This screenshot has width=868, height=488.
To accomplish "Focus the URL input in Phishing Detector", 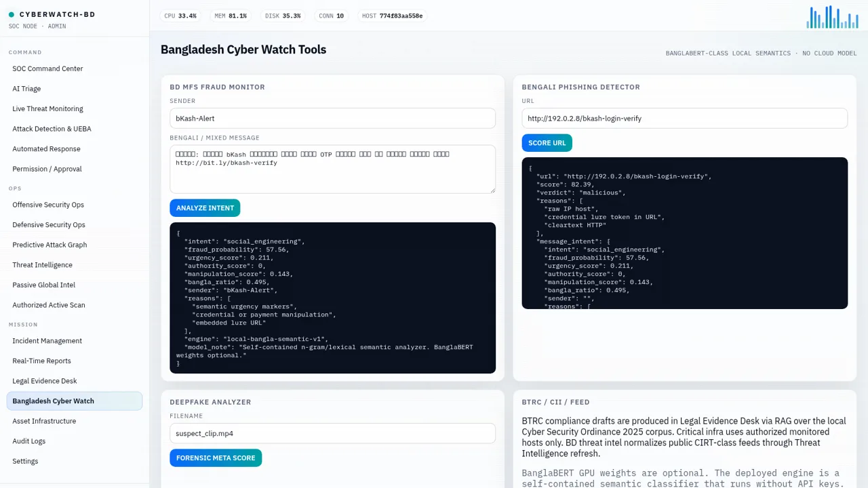I will pos(684,118).
